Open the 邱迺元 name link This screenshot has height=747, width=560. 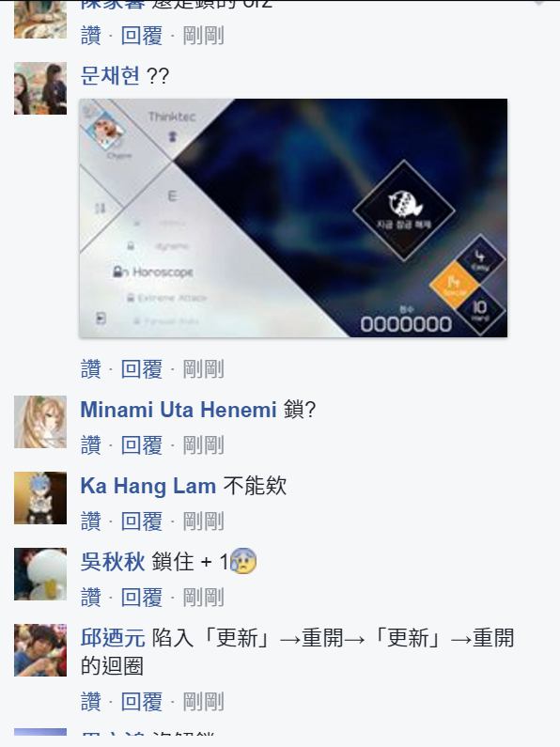[113, 638]
